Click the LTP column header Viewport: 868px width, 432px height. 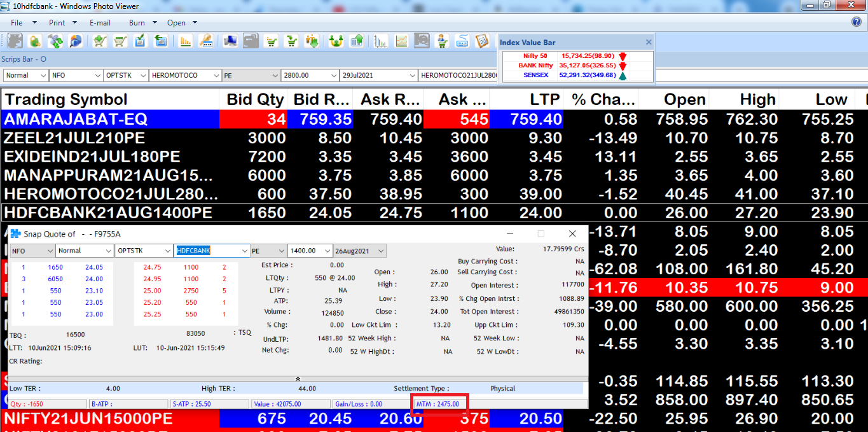(526, 99)
